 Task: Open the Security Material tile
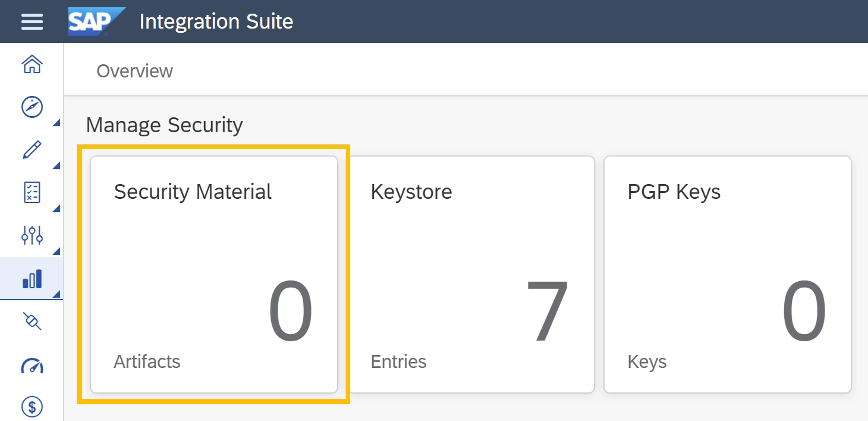coord(214,274)
